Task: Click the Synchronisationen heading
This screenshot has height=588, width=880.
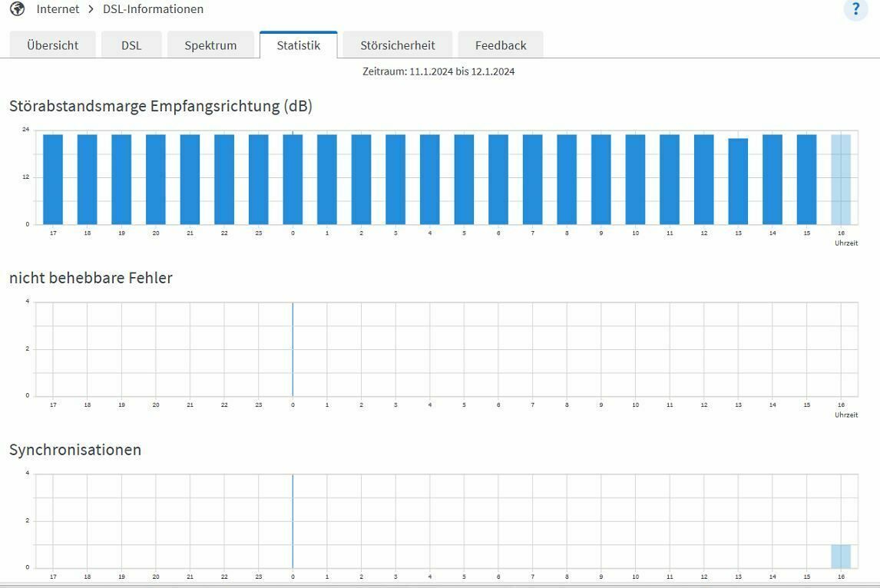Action: click(75, 449)
